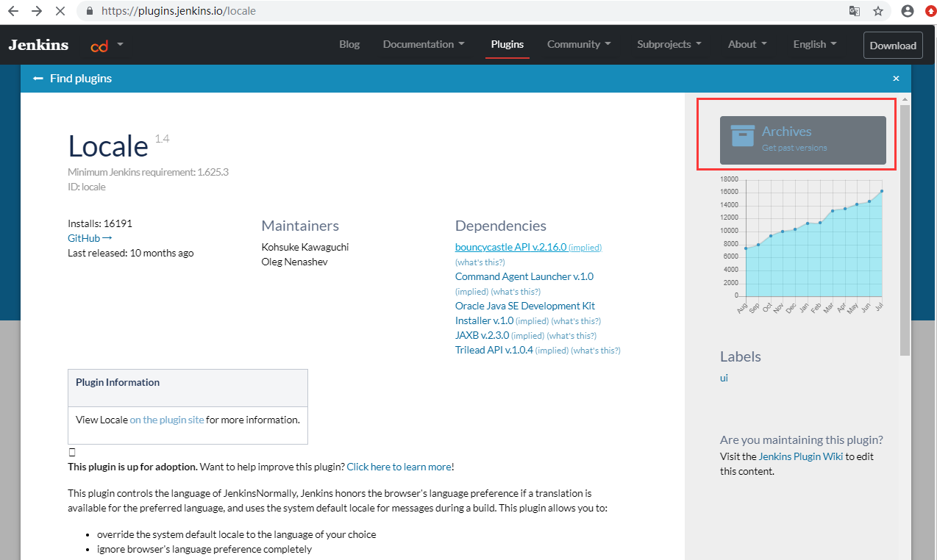
Task: Open the browser profile avatar icon
Action: pos(908,11)
